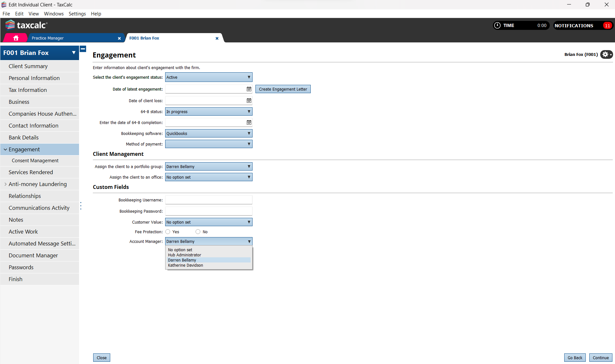Screen dimensions: 615x364
Task: Click Create Engagement Letter button
Action: click(x=283, y=89)
